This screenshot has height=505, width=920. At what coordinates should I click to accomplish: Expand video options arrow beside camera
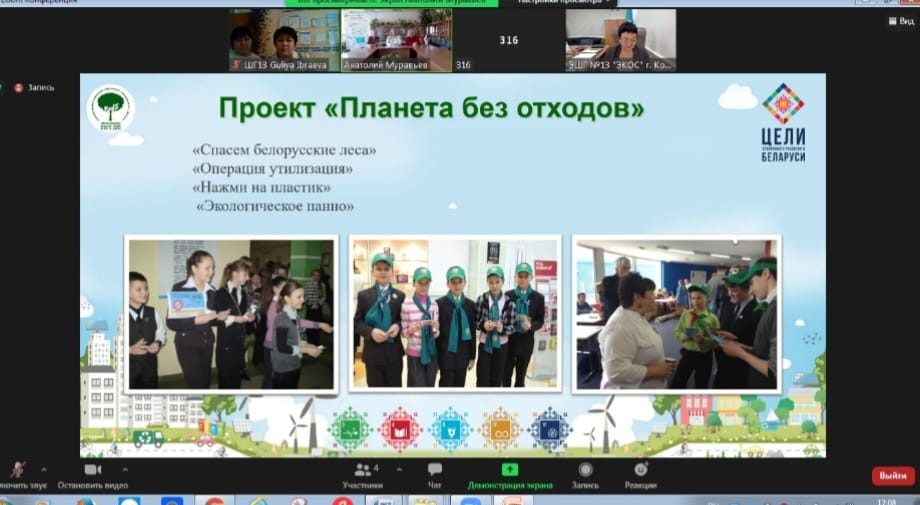point(124,469)
